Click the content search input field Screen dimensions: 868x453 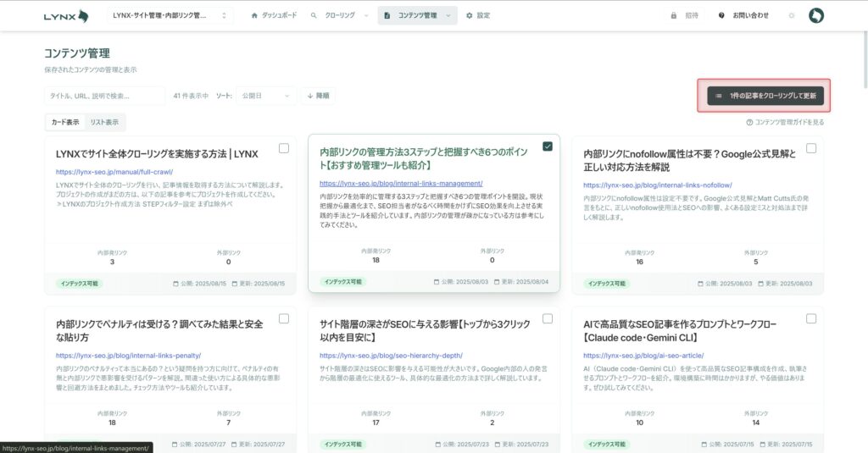point(104,96)
